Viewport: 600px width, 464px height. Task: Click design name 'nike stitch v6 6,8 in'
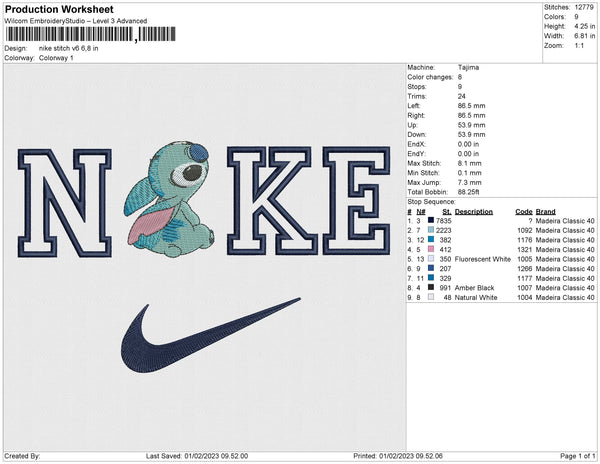(68, 48)
